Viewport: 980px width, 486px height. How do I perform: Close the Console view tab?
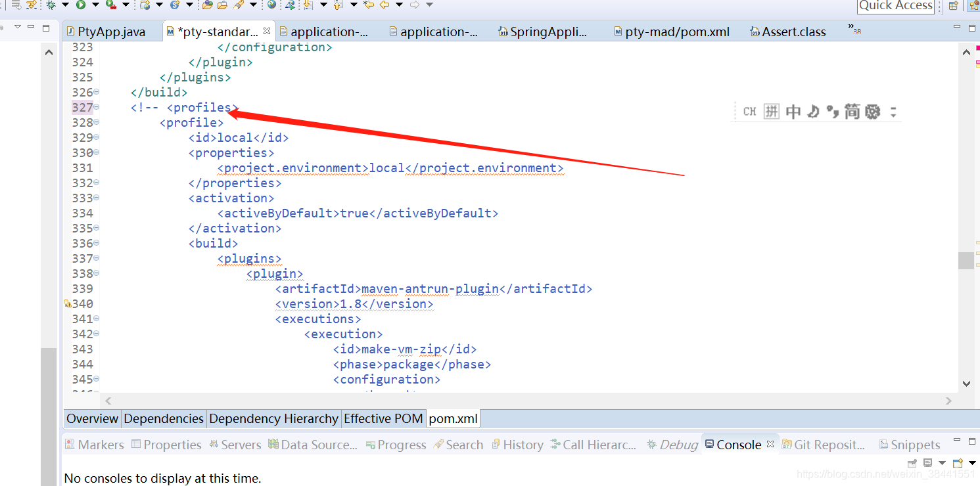770,444
